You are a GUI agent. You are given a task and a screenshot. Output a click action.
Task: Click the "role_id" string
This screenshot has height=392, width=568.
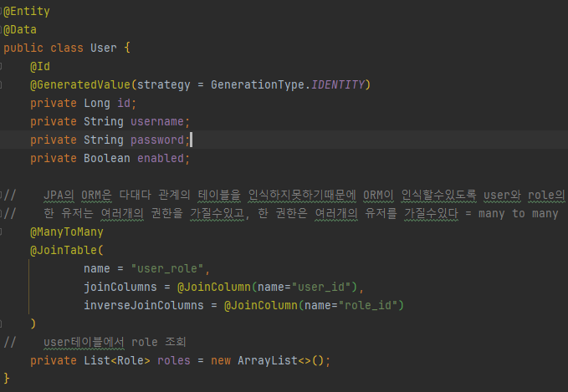[x=368, y=306]
